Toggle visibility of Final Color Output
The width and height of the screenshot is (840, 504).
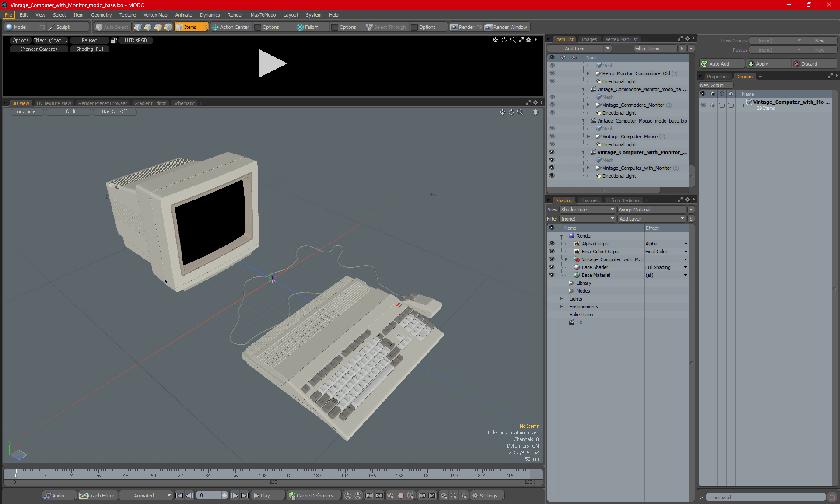pyautogui.click(x=552, y=252)
